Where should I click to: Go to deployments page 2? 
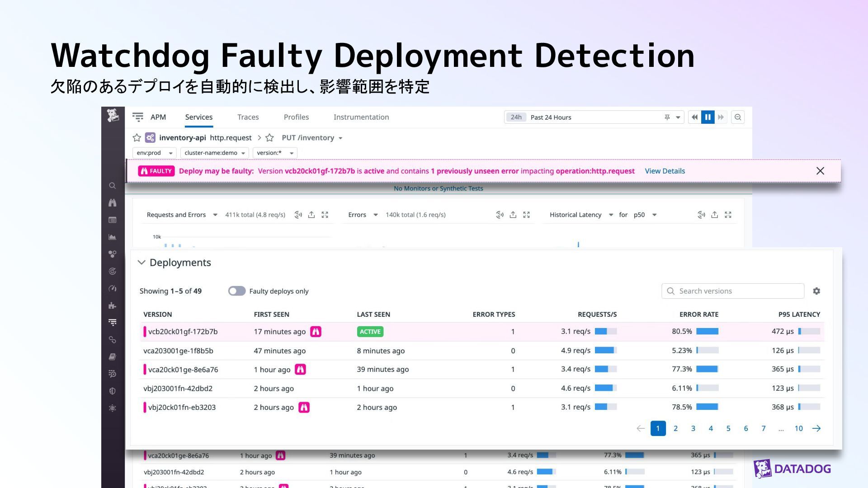(x=675, y=428)
